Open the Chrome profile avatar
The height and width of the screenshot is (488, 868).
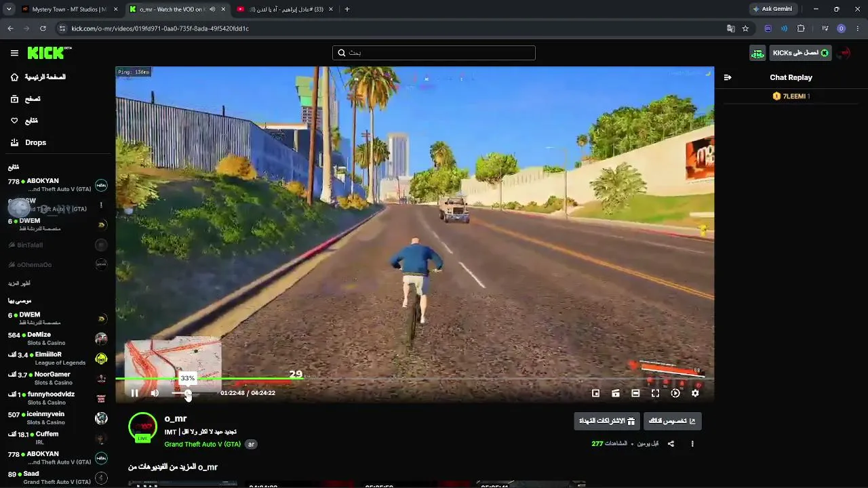[x=842, y=28]
